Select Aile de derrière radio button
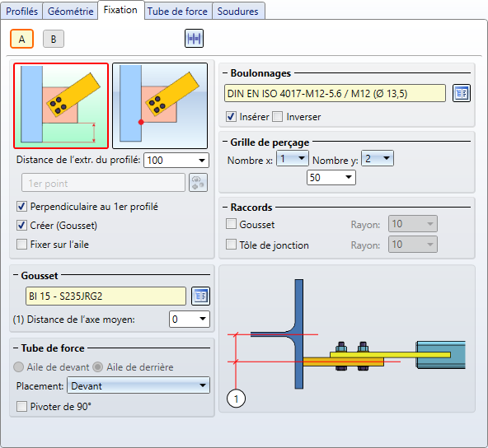488x448 pixels. coord(98,367)
